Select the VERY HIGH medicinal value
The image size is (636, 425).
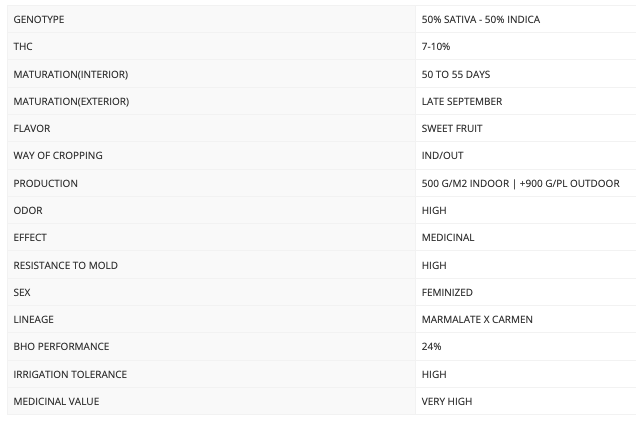coord(447,401)
